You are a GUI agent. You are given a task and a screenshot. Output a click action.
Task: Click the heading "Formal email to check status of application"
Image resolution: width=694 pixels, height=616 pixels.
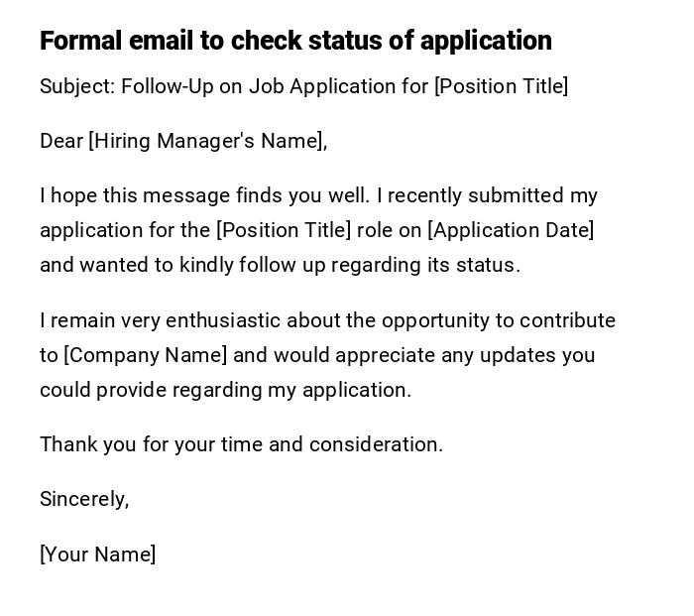pyautogui.click(x=295, y=41)
